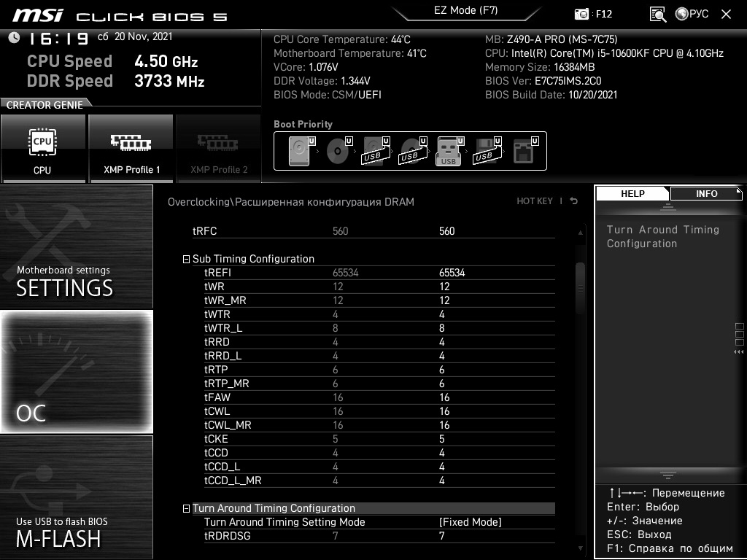Edit the tCKE value field

click(x=442, y=438)
